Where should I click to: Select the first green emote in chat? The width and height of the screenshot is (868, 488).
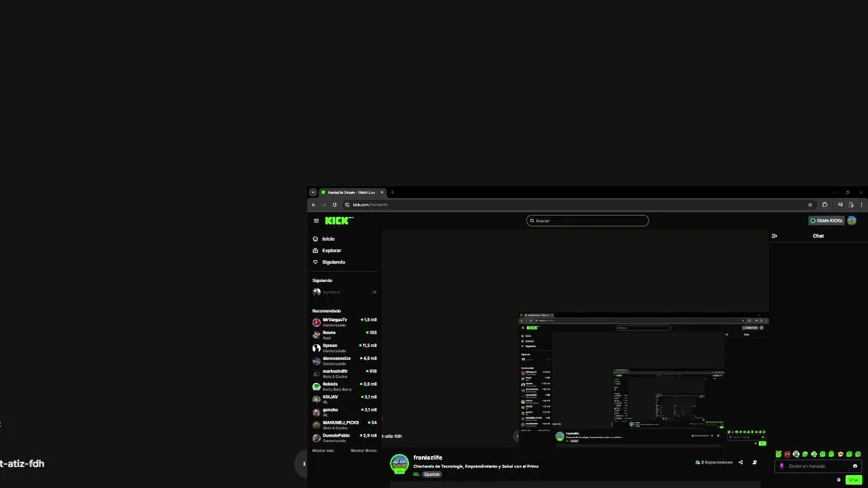coord(778,454)
